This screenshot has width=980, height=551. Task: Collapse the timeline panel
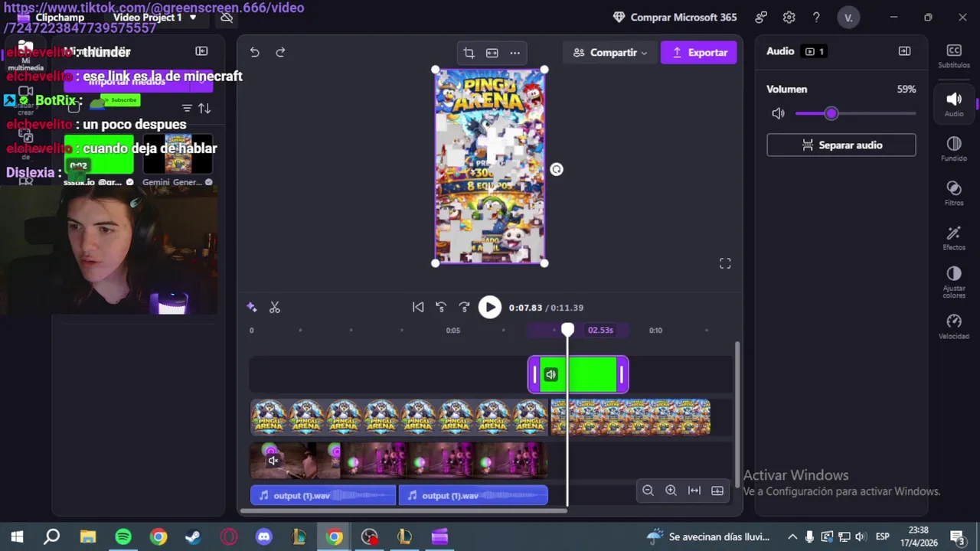[x=717, y=491]
